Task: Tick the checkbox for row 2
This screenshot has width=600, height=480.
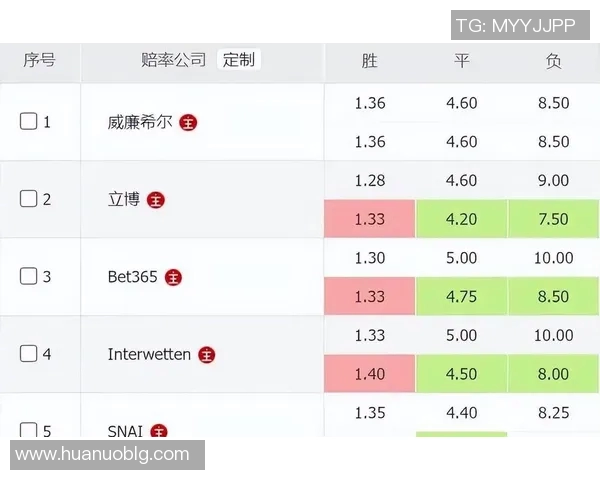Action: [x=29, y=198]
